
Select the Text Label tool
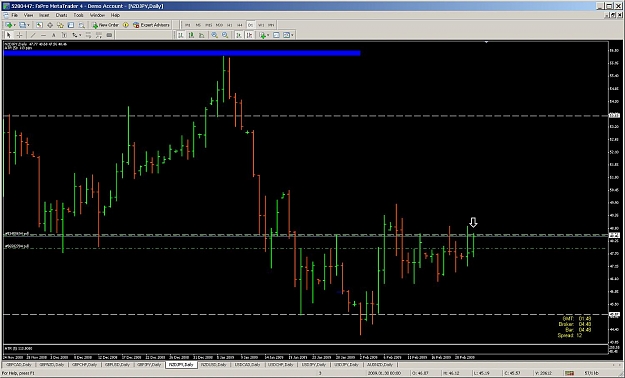pyautogui.click(x=64, y=35)
